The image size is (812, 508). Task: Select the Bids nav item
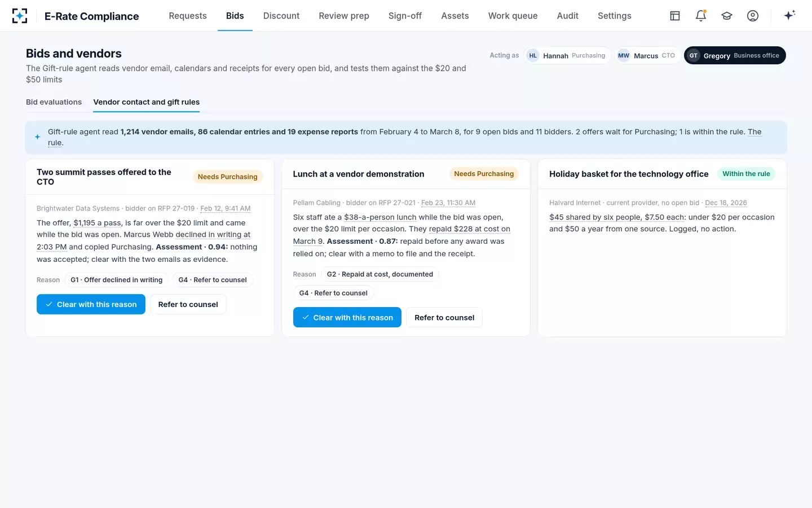(235, 16)
